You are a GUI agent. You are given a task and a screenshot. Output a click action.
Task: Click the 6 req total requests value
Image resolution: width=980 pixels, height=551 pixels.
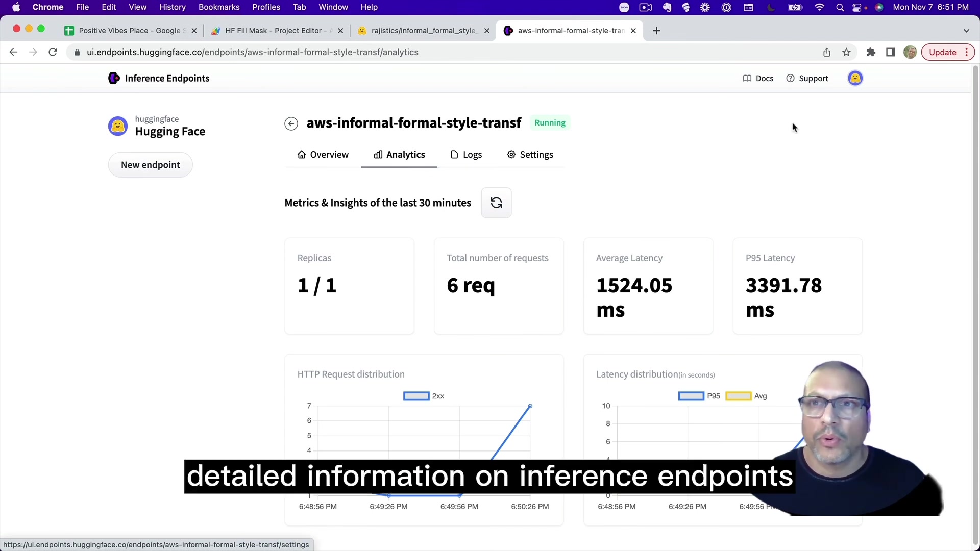(471, 285)
